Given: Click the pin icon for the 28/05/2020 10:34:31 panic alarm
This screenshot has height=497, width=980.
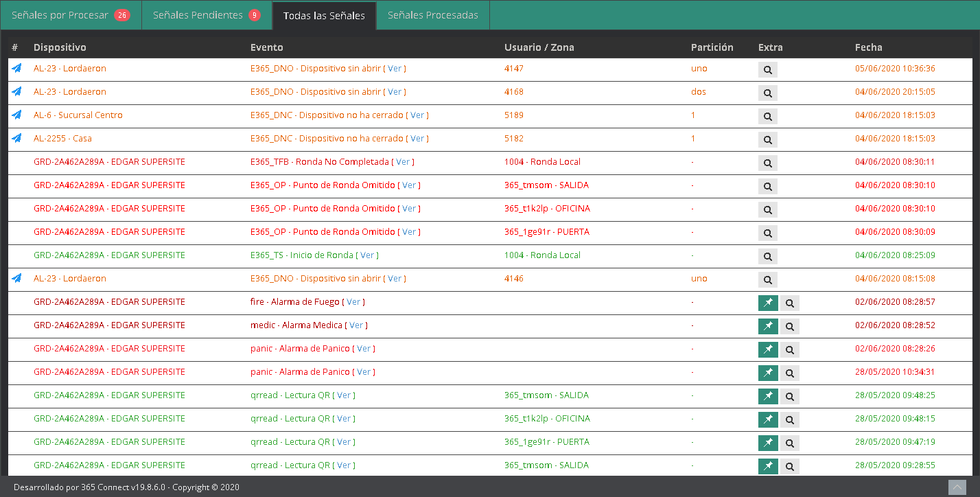Looking at the screenshot, I should 768,373.
